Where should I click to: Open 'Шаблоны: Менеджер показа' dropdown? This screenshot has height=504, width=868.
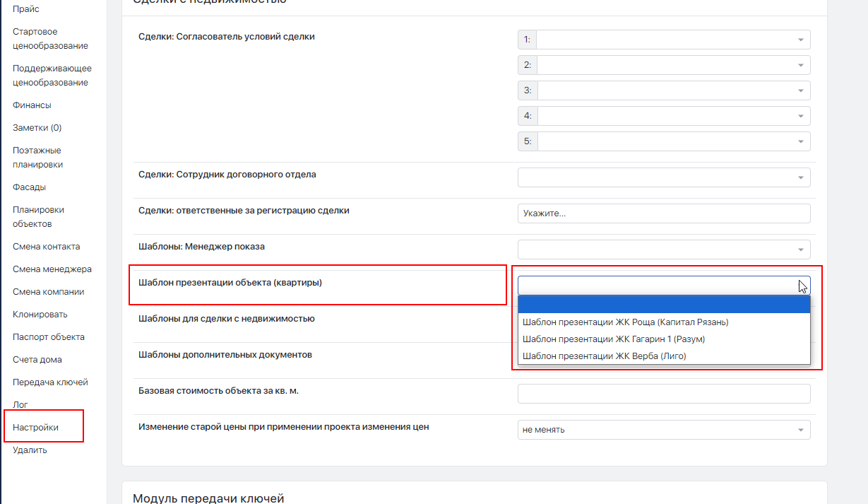tap(663, 249)
